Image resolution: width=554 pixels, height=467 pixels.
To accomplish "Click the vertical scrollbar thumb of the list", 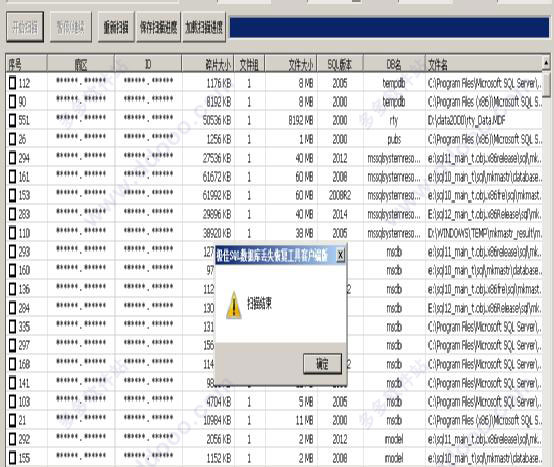I will click(546, 84).
